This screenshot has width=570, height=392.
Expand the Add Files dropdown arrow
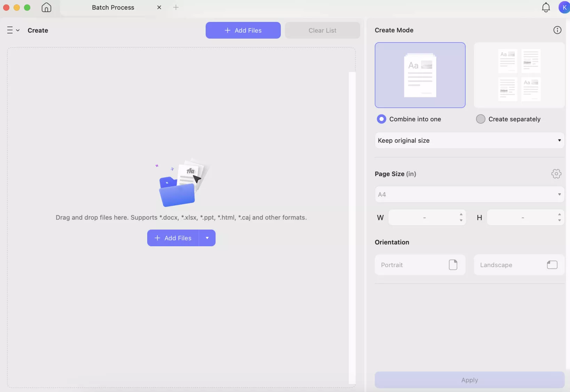pyautogui.click(x=207, y=238)
